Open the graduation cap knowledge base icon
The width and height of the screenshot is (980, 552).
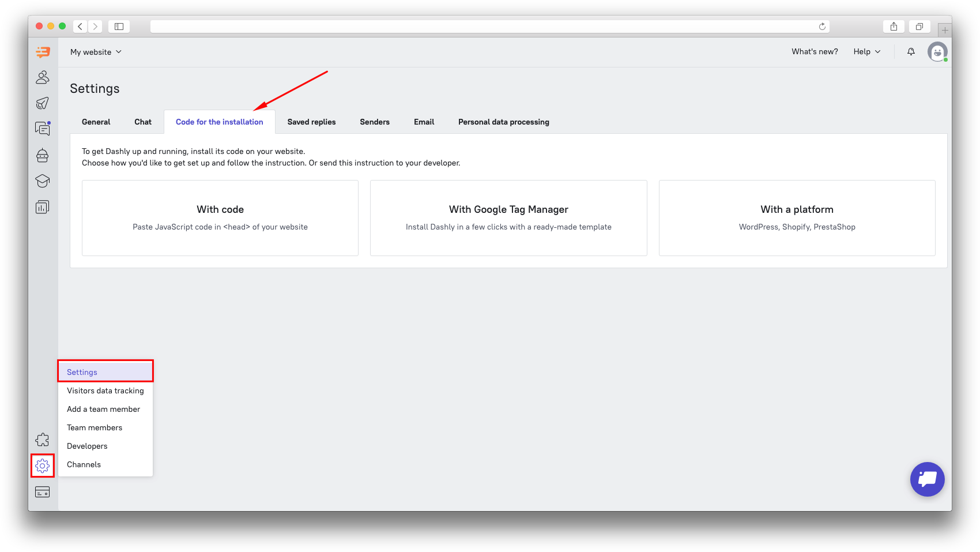[x=43, y=181]
